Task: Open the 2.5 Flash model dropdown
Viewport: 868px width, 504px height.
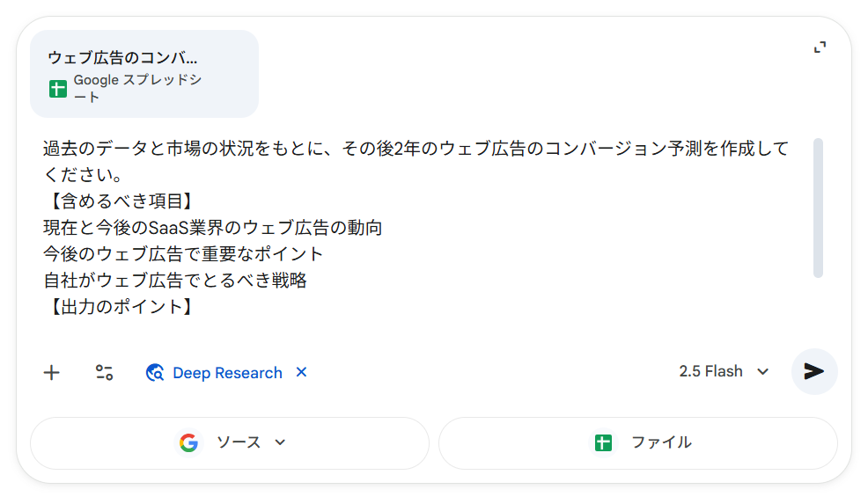Action: [x=711, y=371]
